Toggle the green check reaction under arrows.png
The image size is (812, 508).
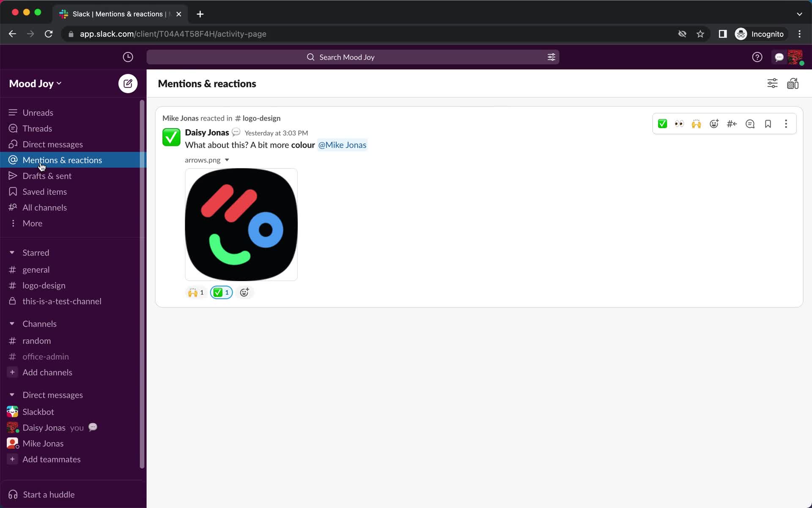click(x=221, y=292)
